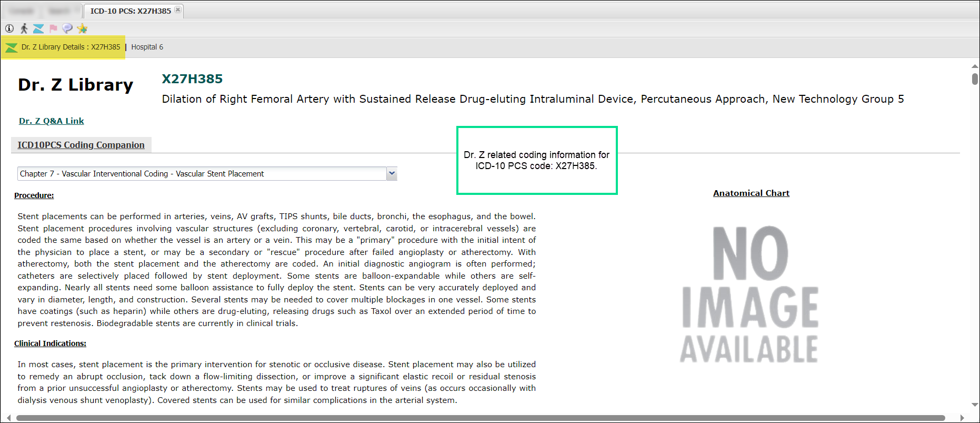Click the star add-to-favorites icon
Viewport: 980px width, 423px height.
click(x=82, y=28)
